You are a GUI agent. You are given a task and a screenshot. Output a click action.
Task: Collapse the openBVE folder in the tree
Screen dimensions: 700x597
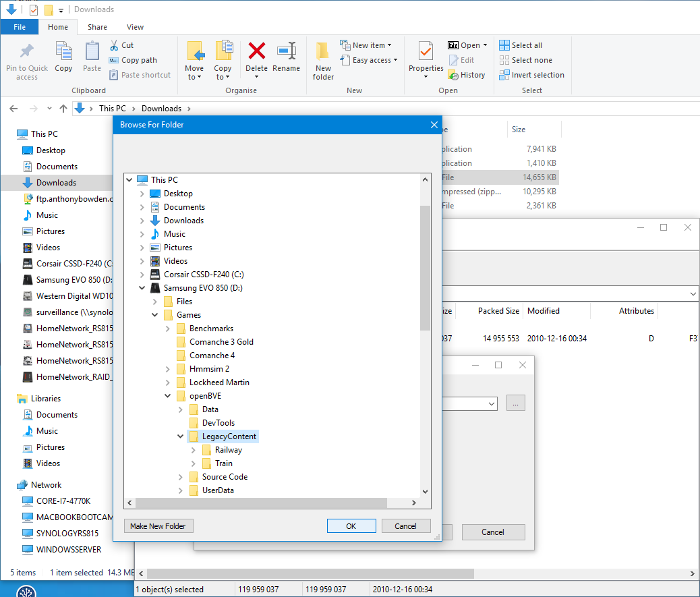coord(167,395)
